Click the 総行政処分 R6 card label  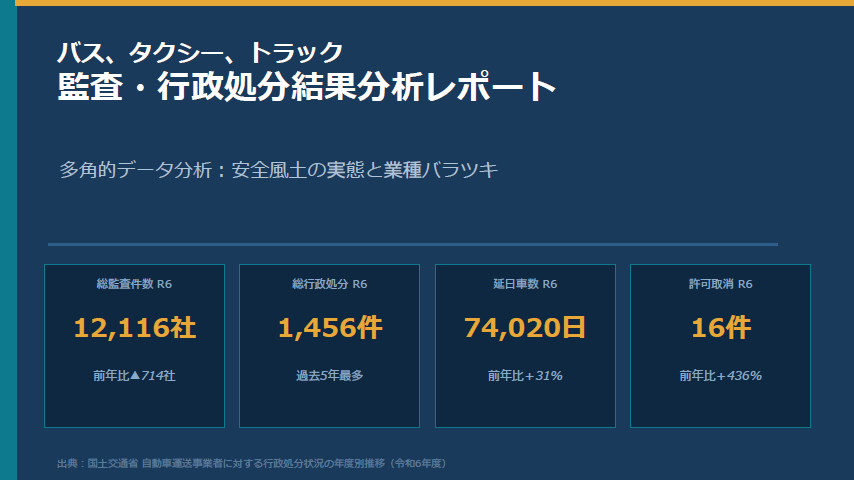(329, 284)
